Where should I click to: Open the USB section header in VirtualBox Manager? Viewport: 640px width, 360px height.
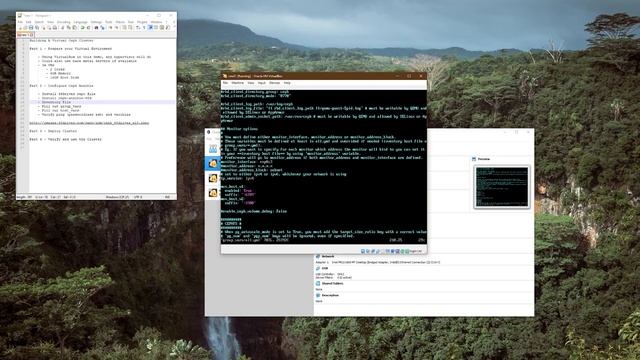click(324, 269)
